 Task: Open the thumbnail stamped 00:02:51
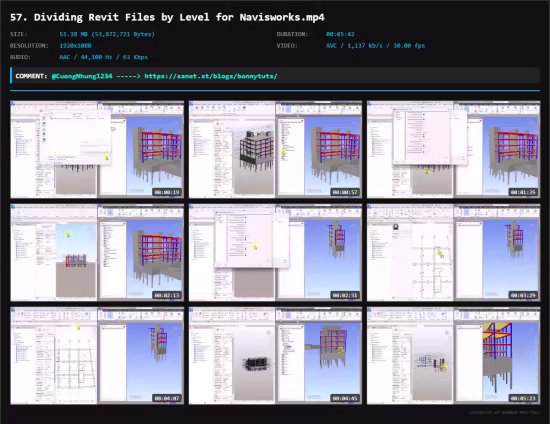click(x=275, y=253)
